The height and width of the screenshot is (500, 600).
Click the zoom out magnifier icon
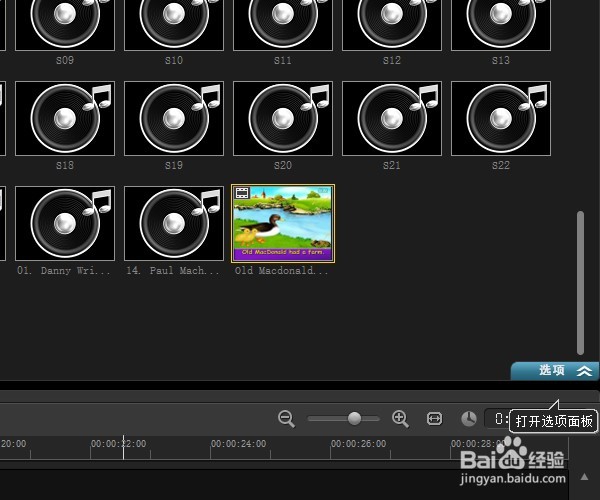[286, 419]
